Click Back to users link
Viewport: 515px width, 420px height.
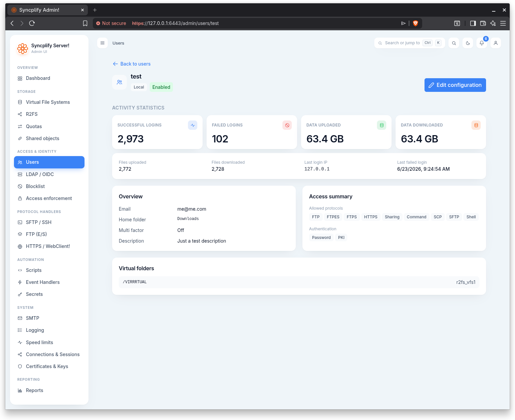pos(132,64)
